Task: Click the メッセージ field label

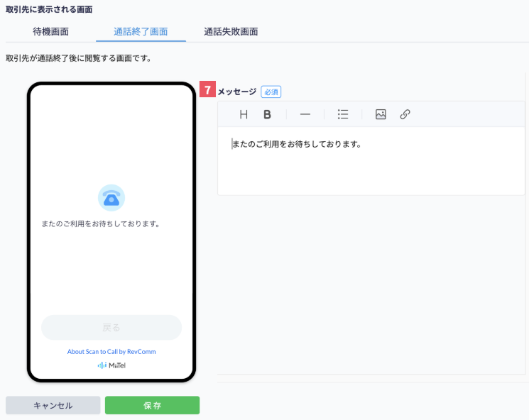Action: pos(237,92)
